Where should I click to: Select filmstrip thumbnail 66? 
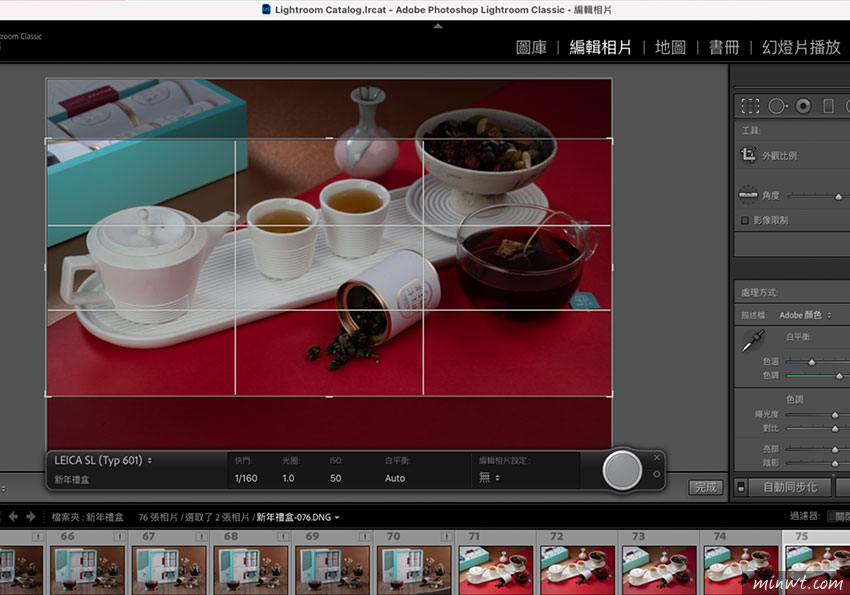tap(87, 570)
